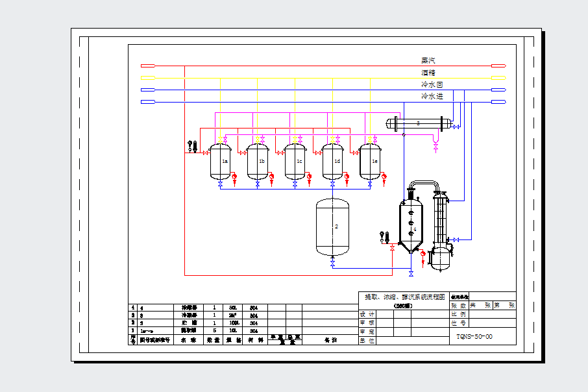
Task: Click the blue valve below storage tank 2
Action: [x=332, y=265]
